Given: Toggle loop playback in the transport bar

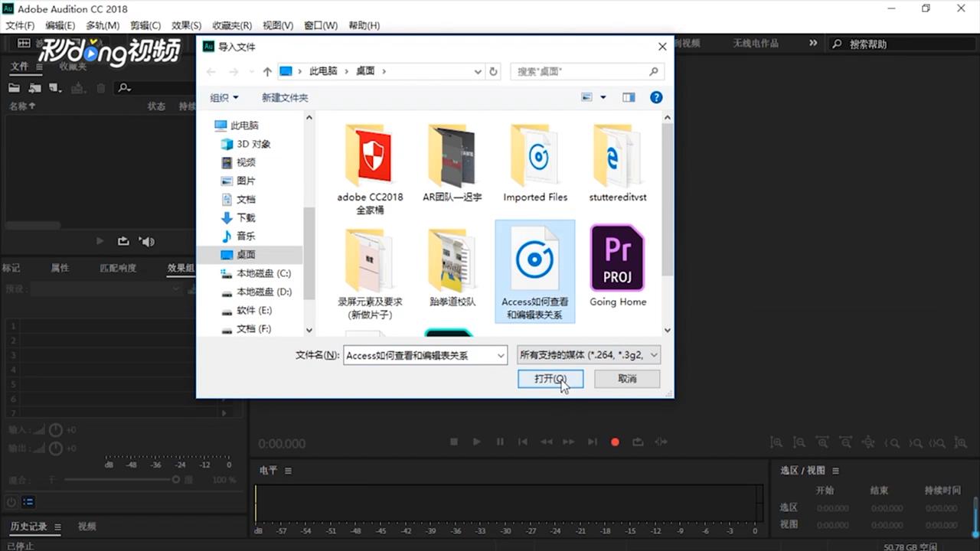Looking at the screenshot, I should pos(638,442).
